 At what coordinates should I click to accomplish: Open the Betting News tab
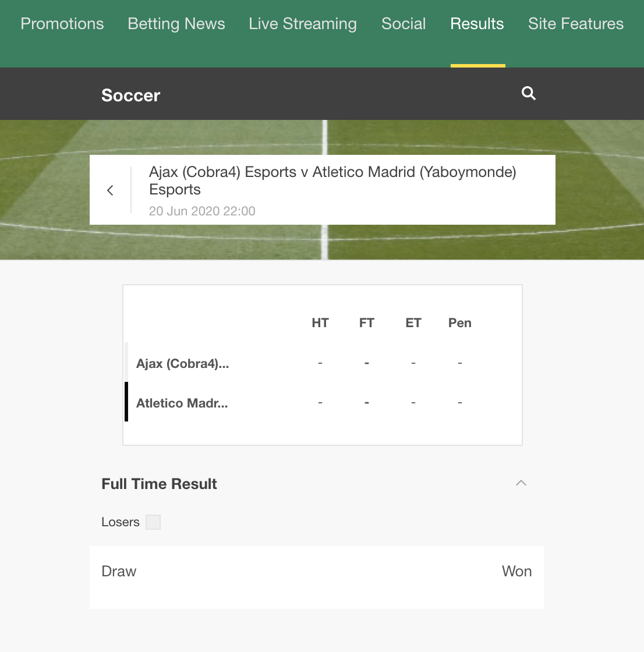176,24
